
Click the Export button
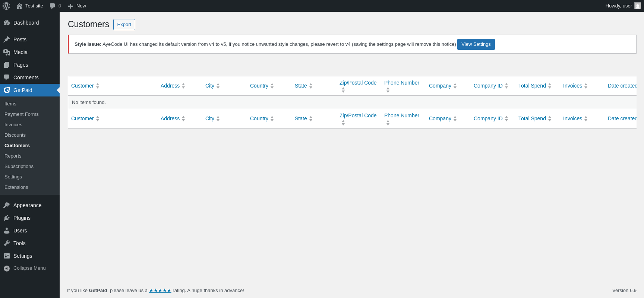pyautogui.click(x=124, y=25)
